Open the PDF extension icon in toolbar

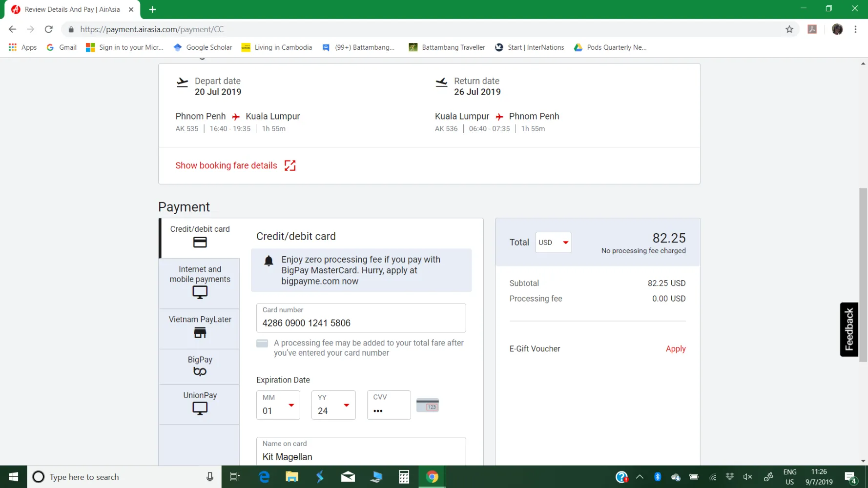pos(812,29)
